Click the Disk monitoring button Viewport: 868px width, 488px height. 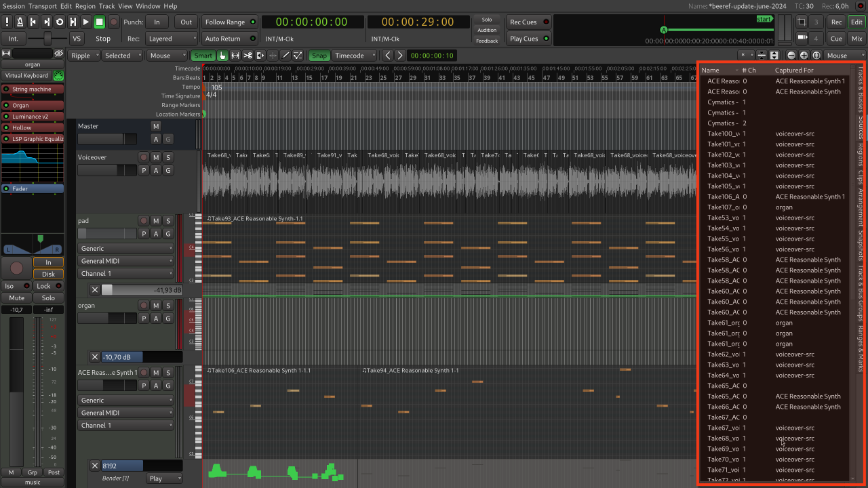[48, 274]
